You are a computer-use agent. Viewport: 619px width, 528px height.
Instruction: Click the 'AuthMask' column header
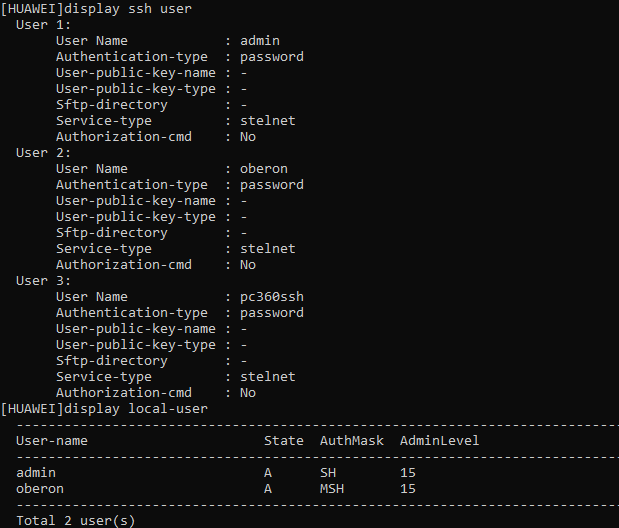[351, 441]
